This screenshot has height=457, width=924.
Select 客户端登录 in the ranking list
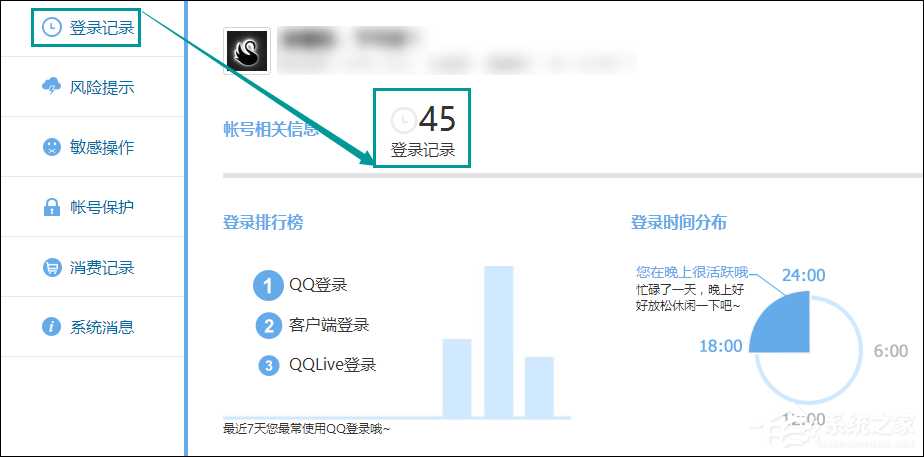click(x=329, y=325)
